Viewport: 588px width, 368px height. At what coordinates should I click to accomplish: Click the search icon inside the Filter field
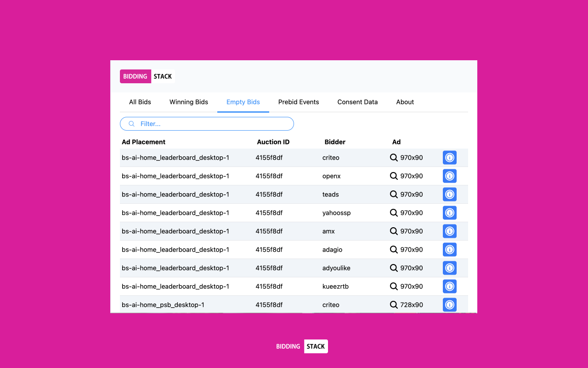131,123
